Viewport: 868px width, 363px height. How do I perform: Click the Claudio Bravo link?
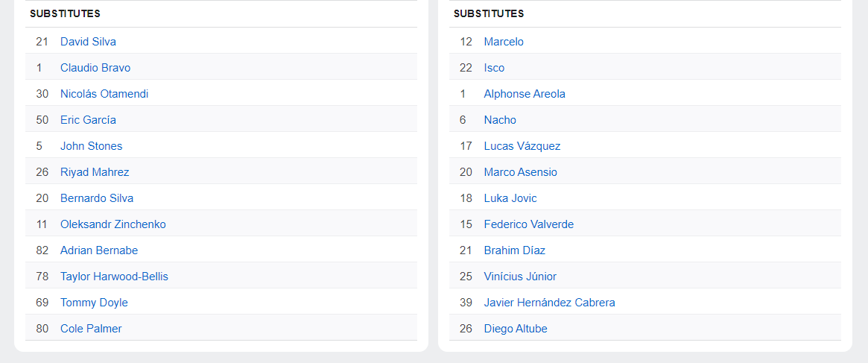click(x=95, y=68)
